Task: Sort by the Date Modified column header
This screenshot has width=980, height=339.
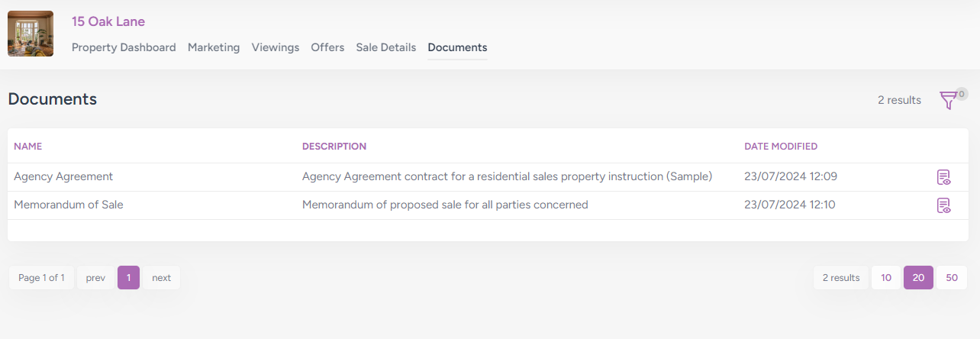Action: coord(781,147)
